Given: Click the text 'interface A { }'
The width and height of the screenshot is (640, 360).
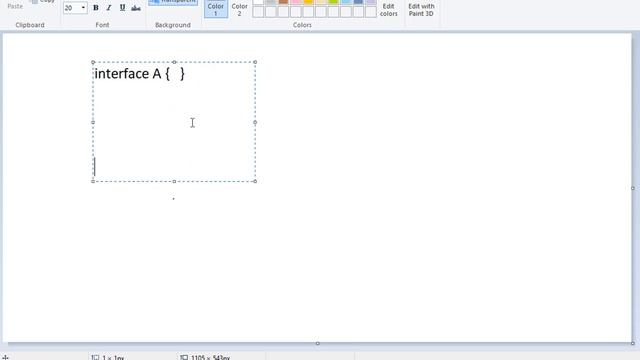Looking at the screenshot, I should tap(140, 74).
